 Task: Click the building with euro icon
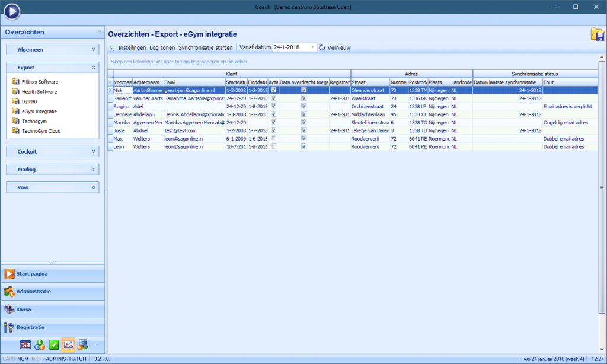coord(82,344)
